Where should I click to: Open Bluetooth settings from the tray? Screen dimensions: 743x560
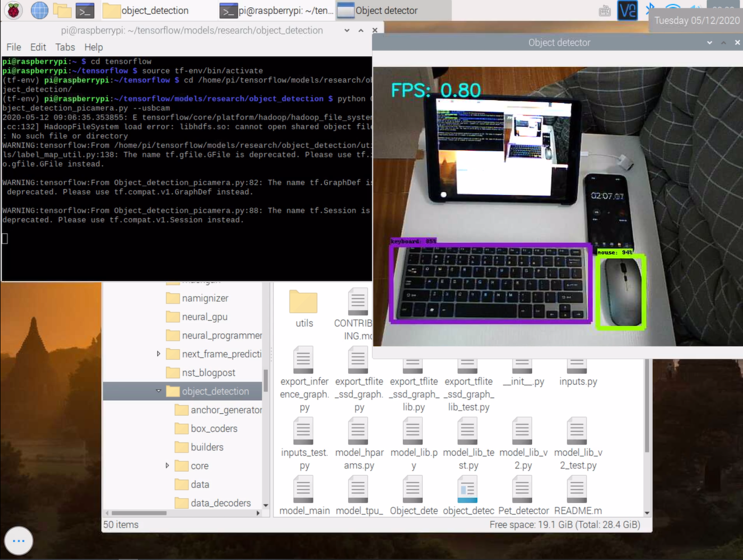coord(650,9)
